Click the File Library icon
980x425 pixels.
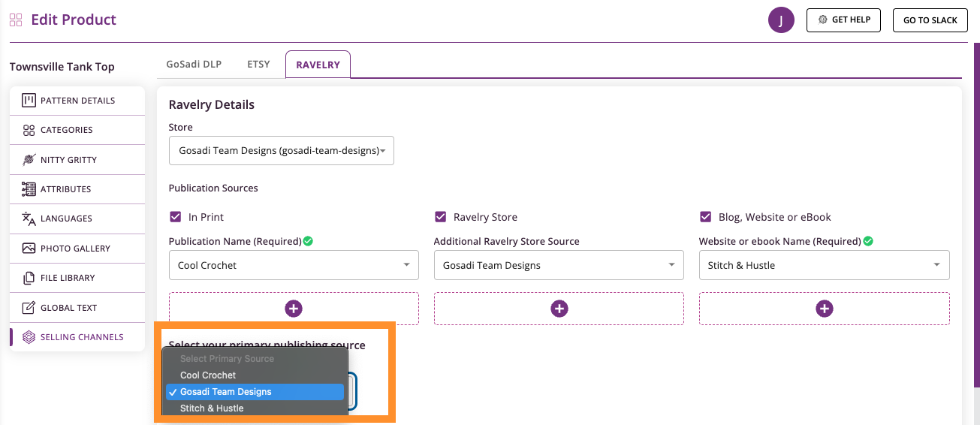29,278
